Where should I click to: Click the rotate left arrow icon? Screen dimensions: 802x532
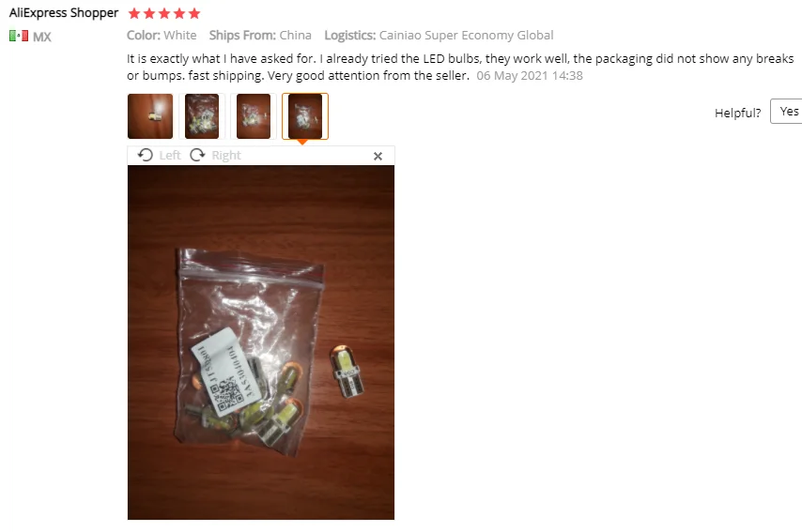click(146, 155)
